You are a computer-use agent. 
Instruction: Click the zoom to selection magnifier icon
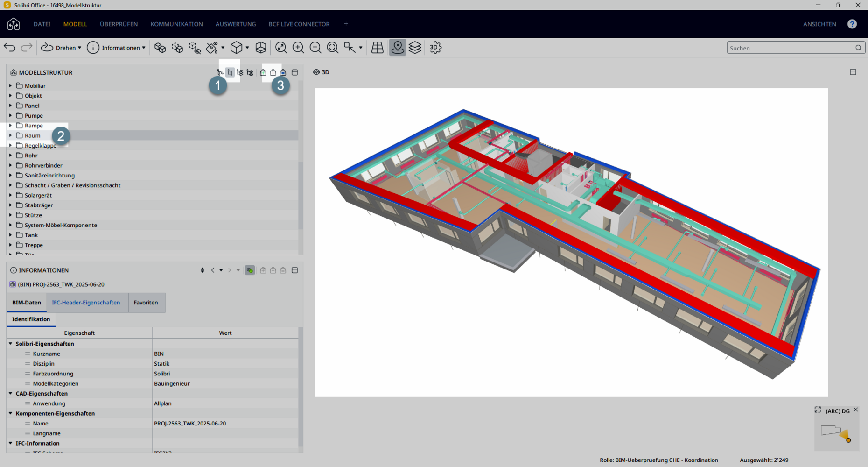[x=333, y=48]
